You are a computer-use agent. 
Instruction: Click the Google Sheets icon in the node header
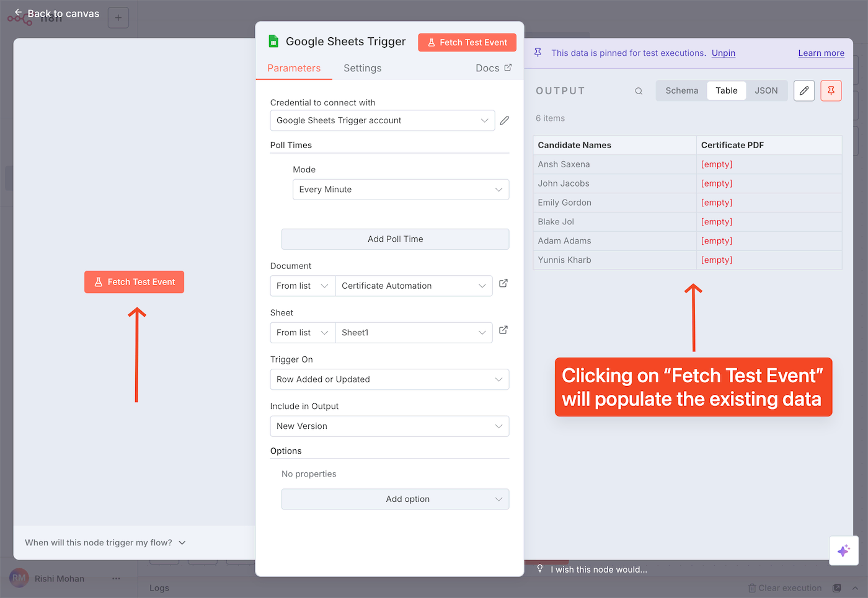[x=273, y=42]
